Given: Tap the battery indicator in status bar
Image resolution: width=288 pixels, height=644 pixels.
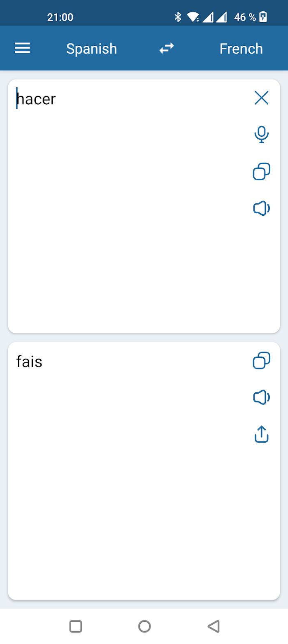Looking at the screenshot, I should [263, 17].
